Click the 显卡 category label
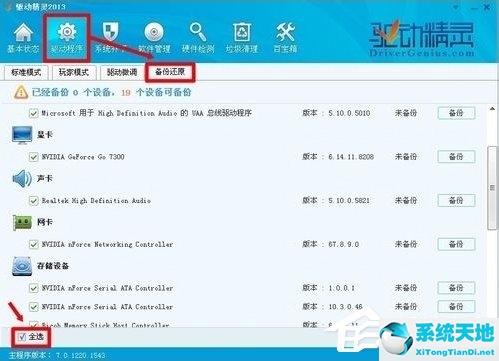499x361 pixels. [45, 135]
